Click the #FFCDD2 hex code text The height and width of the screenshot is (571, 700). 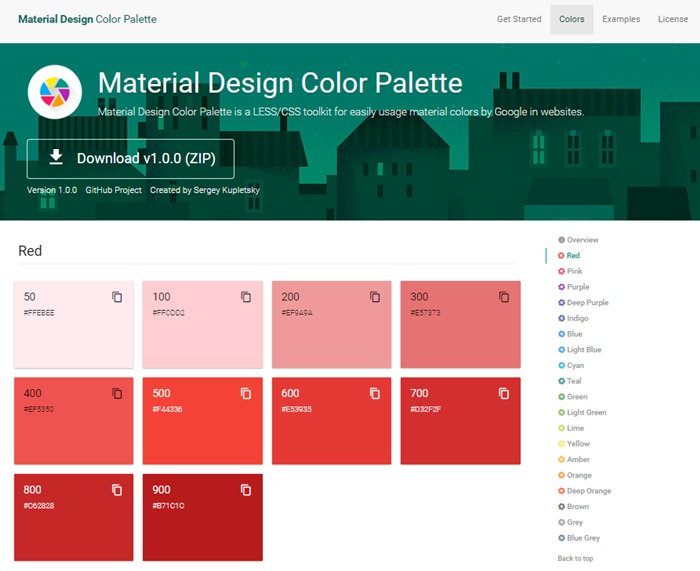pos(168,313)
